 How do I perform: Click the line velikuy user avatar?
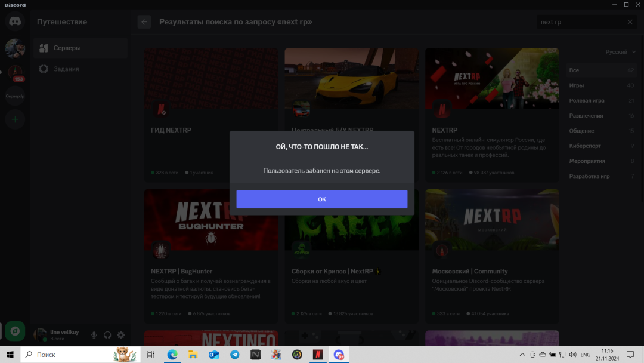tap(41, 335)
